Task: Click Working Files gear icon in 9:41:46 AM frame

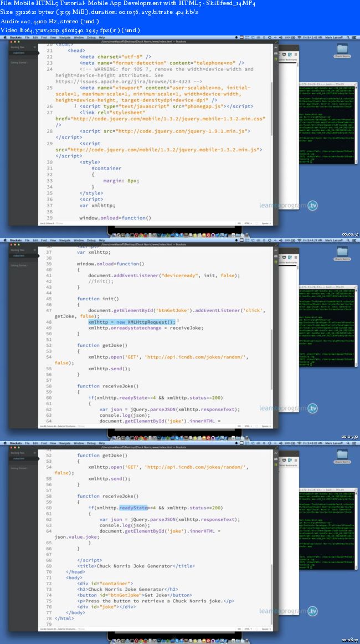Action: 34,47
